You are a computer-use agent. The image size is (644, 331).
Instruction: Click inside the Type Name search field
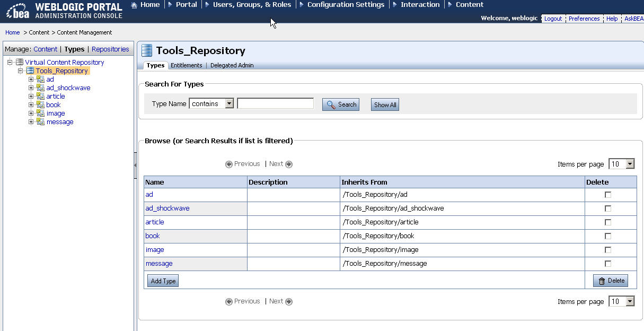[x=275, y=103]
